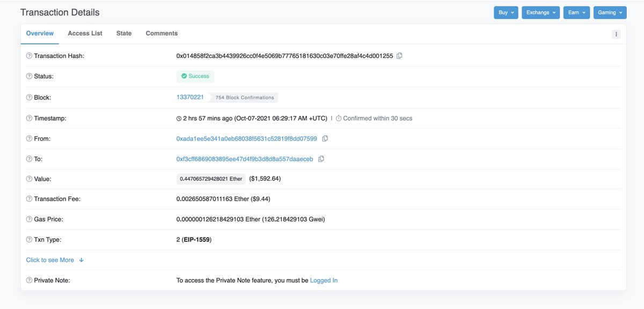The height and width of the screenshot is (309, 644).
Task: Click help icon next to Value
Action: (x=29, y=179)
